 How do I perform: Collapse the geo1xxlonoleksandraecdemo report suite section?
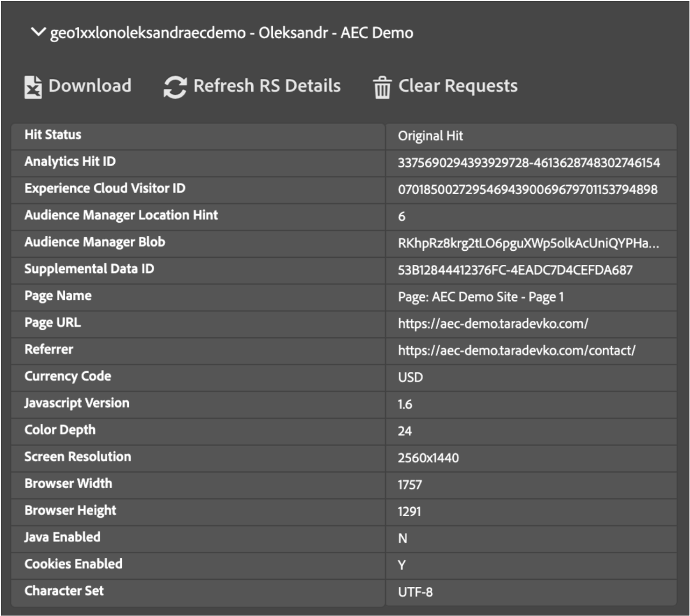(x=38, y=32)
